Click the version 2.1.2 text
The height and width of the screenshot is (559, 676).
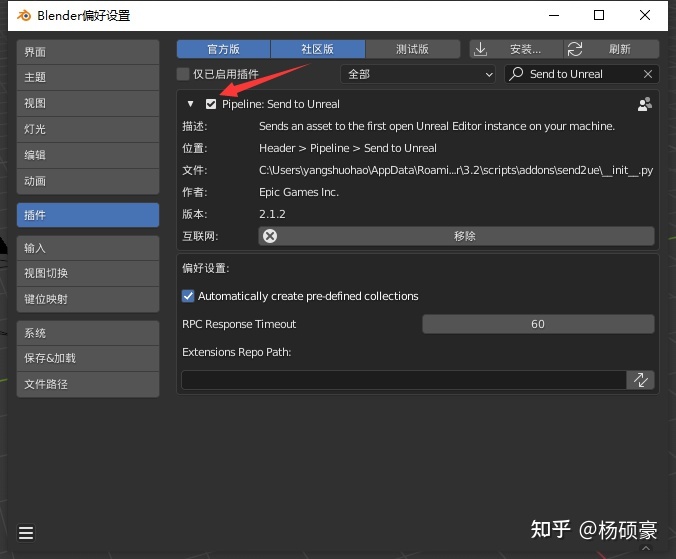(x=272, y=214)
